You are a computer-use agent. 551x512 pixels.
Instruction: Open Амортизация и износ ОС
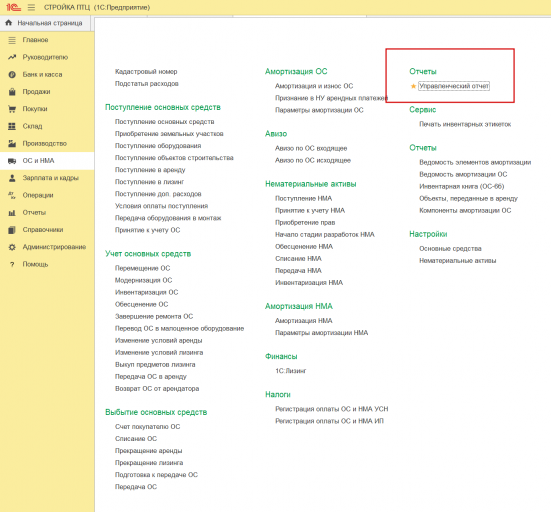(x=314, y=86)
